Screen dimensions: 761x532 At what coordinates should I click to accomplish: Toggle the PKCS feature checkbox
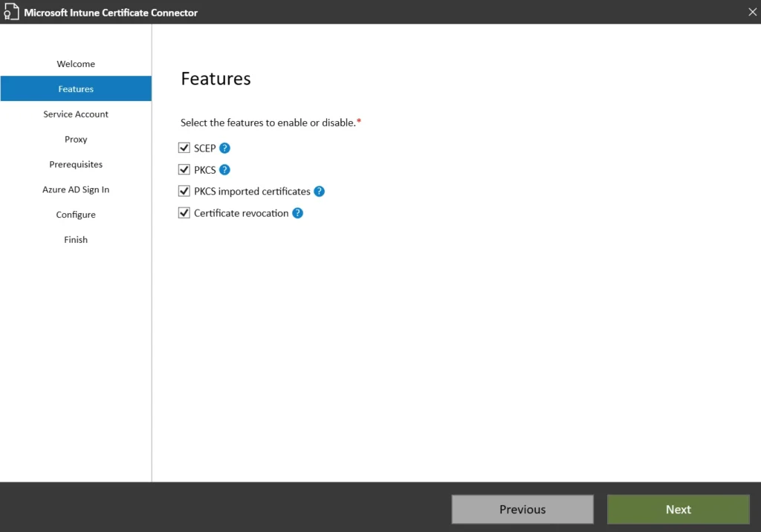click(x=184, y=170)
